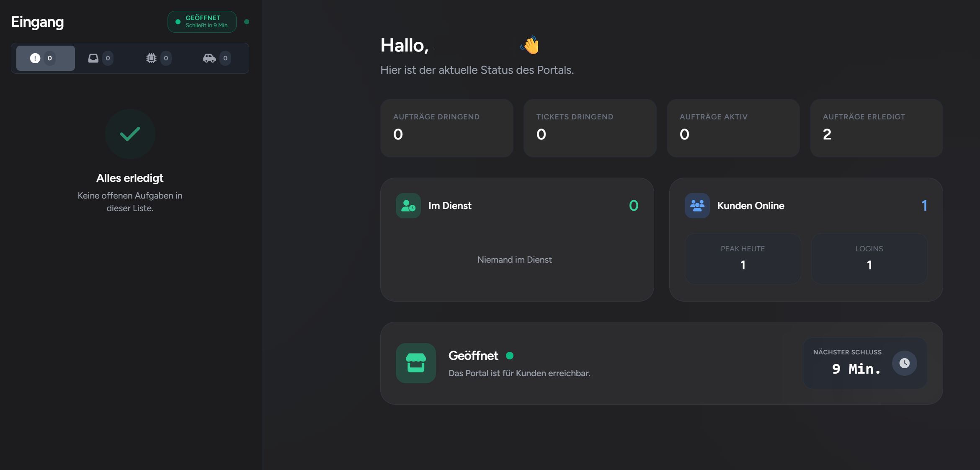This screenshot has height=470, width=980.
Task: Open the Aufträge Aktiv card
Action: tap(733, 128)
